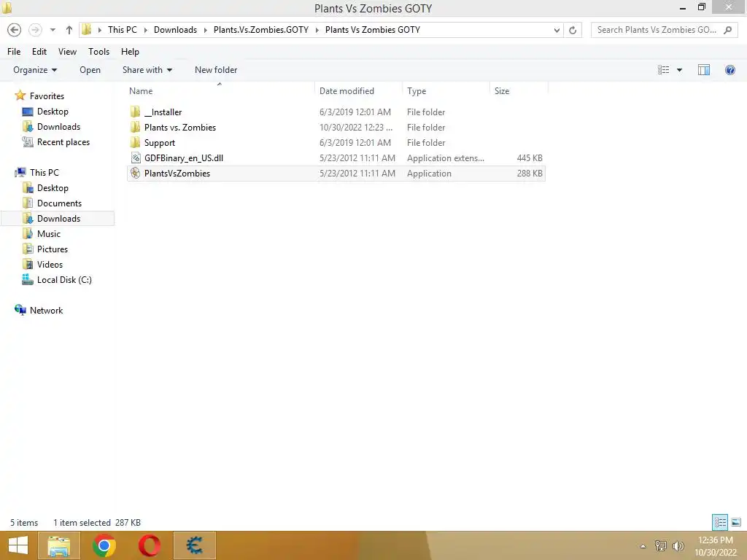Go up one folder level
Viewport: 747px width, 560px height.
(x=69, y=30)
